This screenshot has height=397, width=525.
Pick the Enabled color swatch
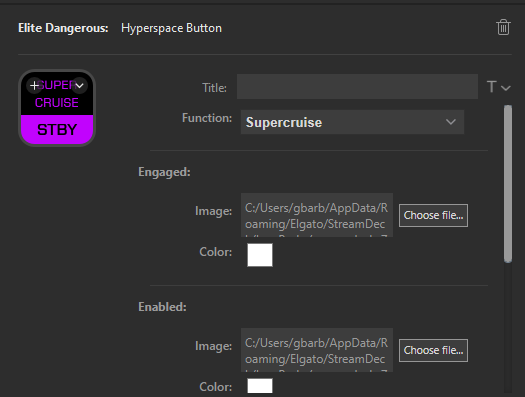pos(260,386)
